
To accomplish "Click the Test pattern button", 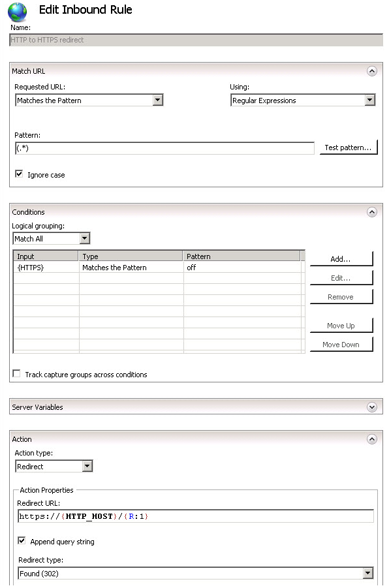I will point(348,147).
